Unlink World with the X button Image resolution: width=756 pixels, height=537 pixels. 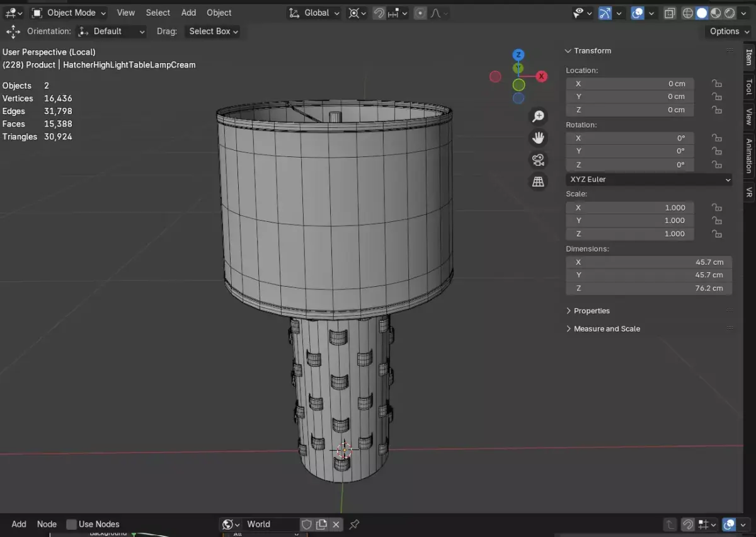(x=336, y=524)
